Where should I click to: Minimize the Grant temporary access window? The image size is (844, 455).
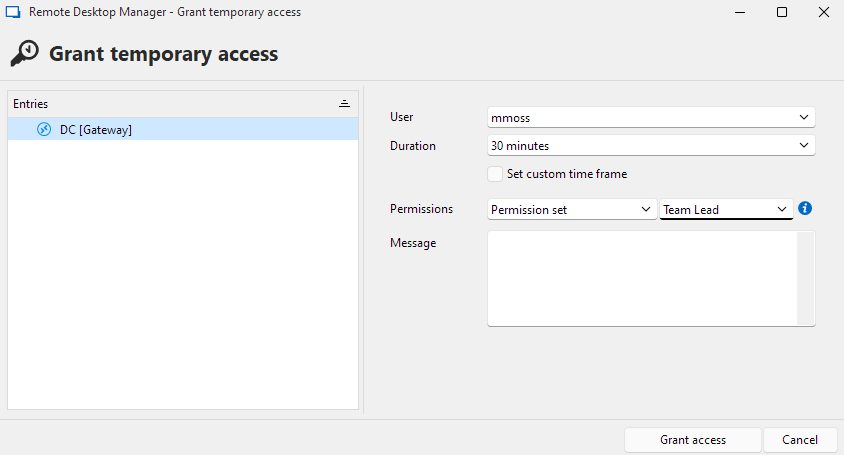point(737,12)
